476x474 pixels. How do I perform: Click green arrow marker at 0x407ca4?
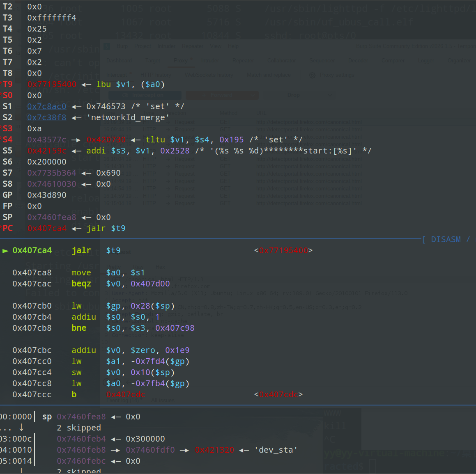point(5,251)
